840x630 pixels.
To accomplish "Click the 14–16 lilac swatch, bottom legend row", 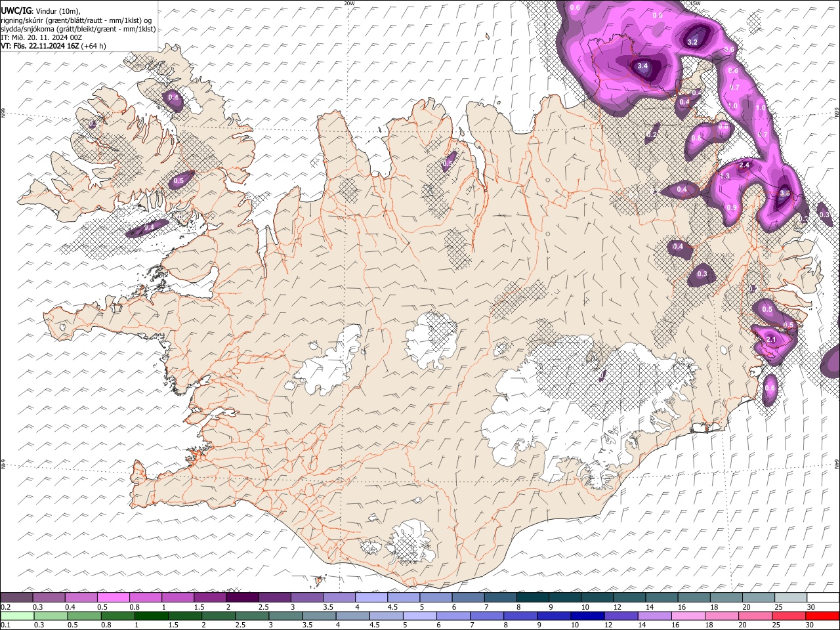I will point(654,616).
